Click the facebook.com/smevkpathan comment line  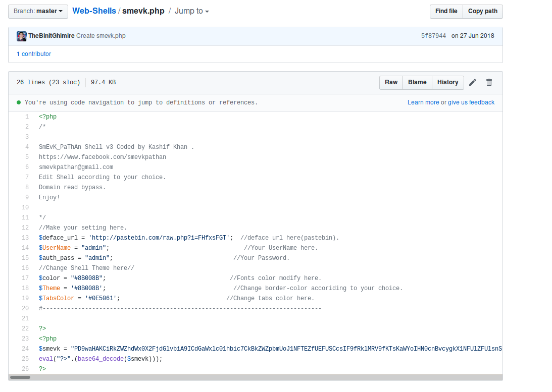pyautogui.click(x=103, y=157)
